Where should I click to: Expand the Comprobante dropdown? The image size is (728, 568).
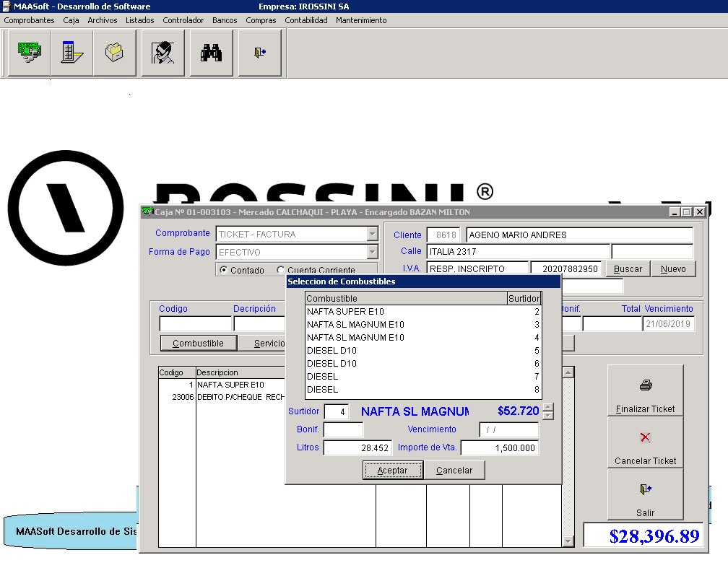click(372, 234)
